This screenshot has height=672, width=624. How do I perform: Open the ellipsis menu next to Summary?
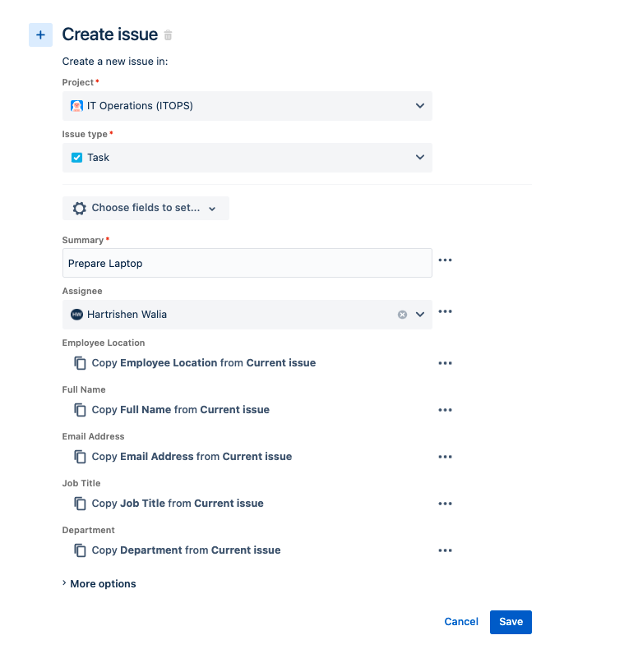(445, 260)
